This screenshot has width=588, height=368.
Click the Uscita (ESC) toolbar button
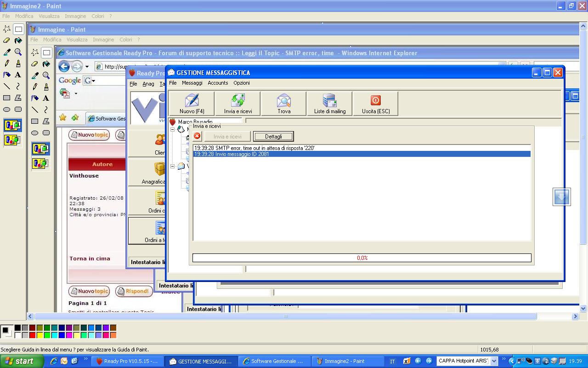376,103
